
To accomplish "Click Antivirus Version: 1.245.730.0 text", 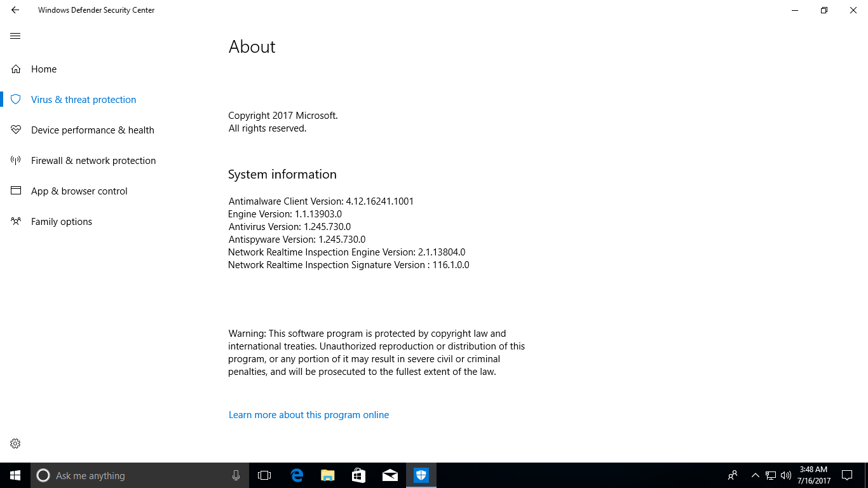I will (289, 226).
